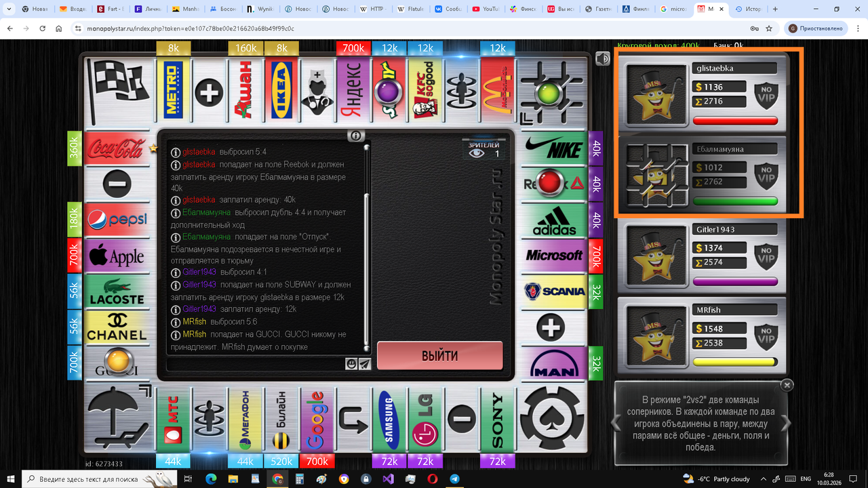
Task: Switch to the HTTP browser tab
Action: click(374, 9)
